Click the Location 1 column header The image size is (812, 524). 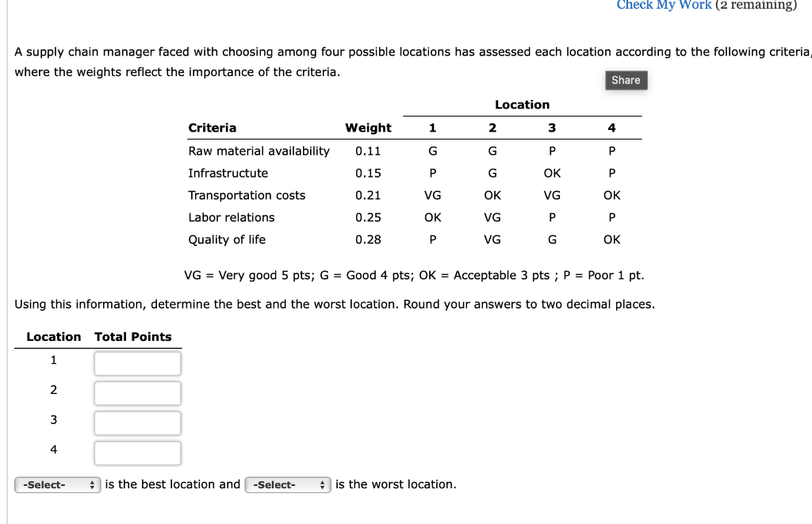[x=432, y=128]
